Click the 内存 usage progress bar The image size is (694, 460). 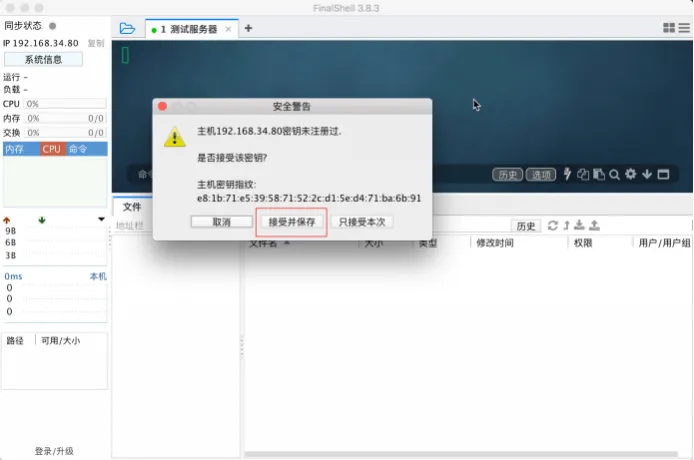(x=65, y=118)
